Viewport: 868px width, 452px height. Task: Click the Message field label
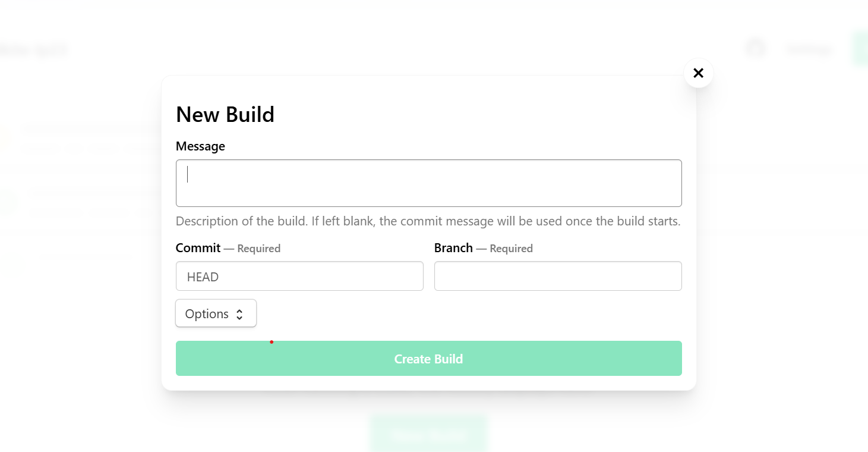[x=200, y=146]
